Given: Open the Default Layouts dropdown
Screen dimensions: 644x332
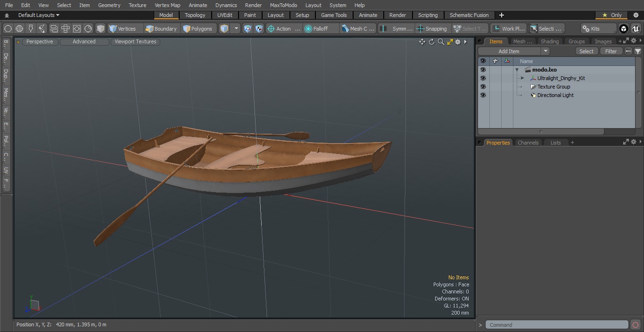Looking at the screenshot, I should tap(39, 15).
